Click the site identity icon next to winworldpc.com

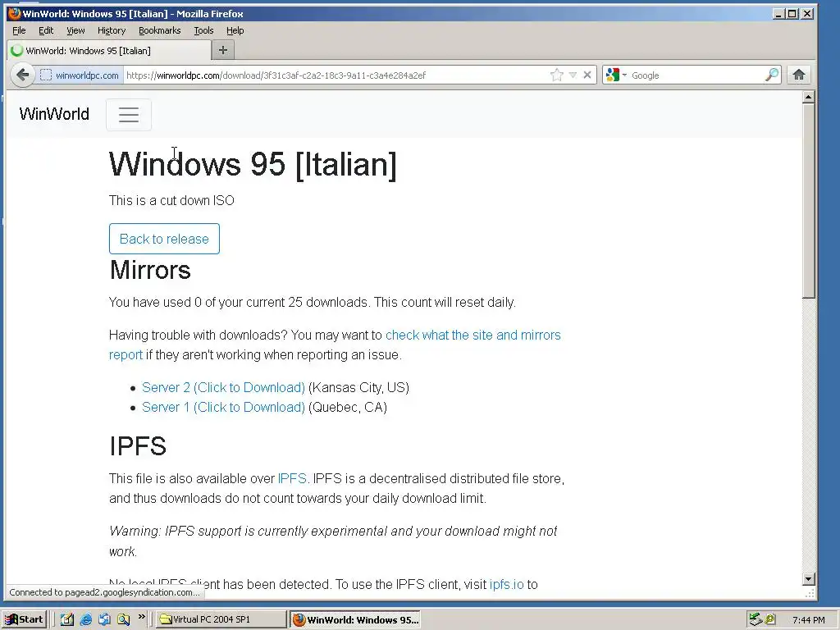46,75
